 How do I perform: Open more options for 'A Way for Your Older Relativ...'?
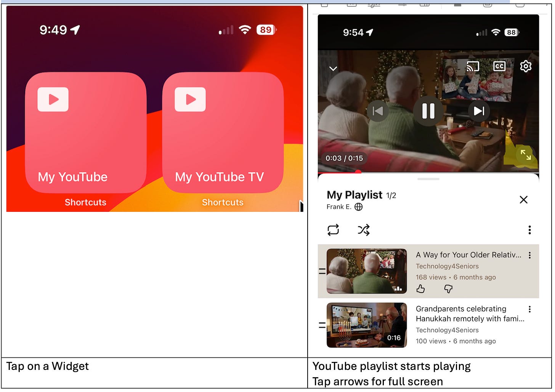[x=529, y=255]
